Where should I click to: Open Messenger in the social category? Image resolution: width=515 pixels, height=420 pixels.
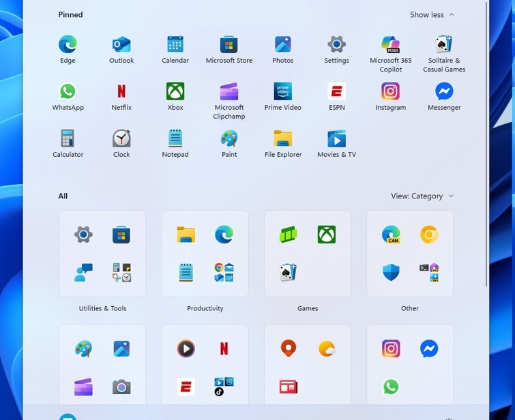coord(429,348)
